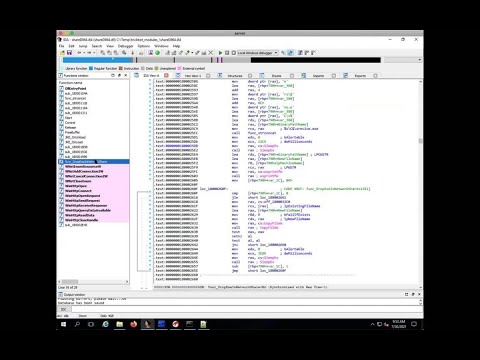Select WNetCloseEnum in the functions list
Image resolution: width=480 pixels, height=360 pixels.
pyautogui.click(x=78, y=181)
